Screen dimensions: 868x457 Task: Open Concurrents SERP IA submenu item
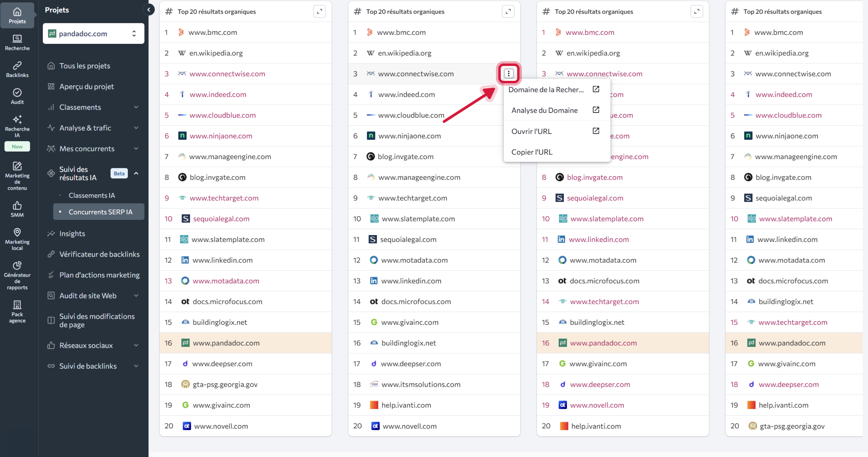coord(99,212)
